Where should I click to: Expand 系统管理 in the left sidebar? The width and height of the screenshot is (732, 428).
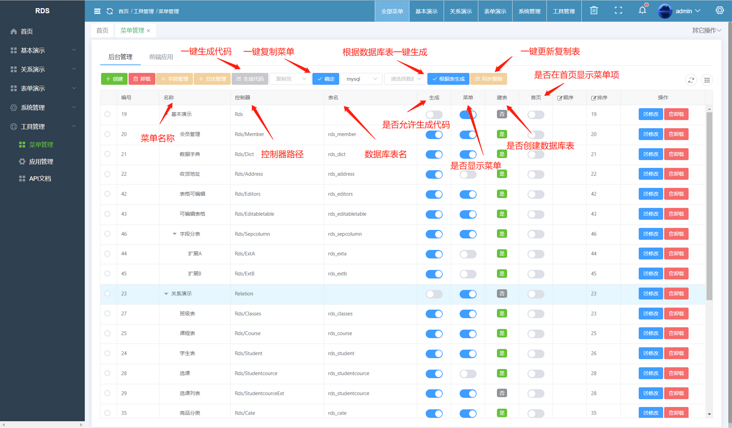pyautogui.click(x=42, y=107)
